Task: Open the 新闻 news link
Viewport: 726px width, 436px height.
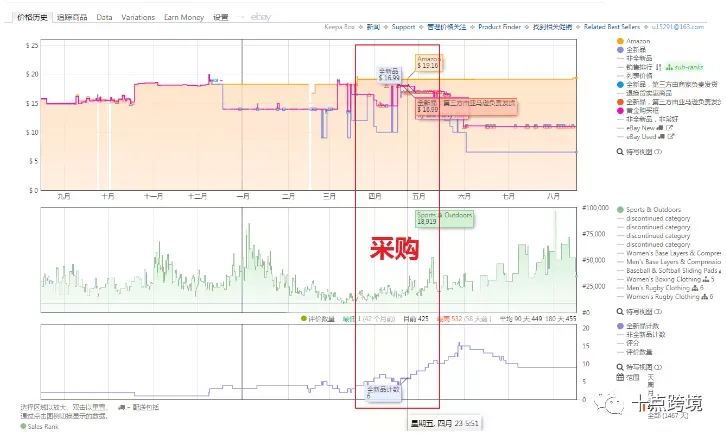Action: [373, 27]
